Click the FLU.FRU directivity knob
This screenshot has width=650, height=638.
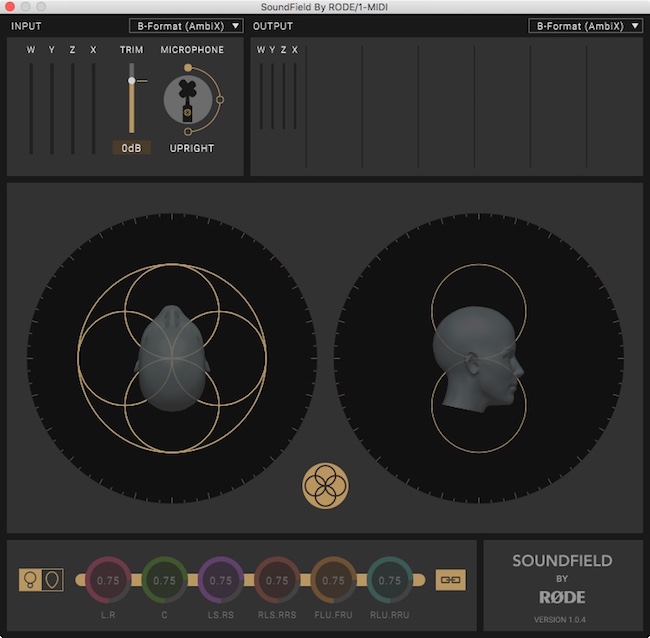click(333, 580)
